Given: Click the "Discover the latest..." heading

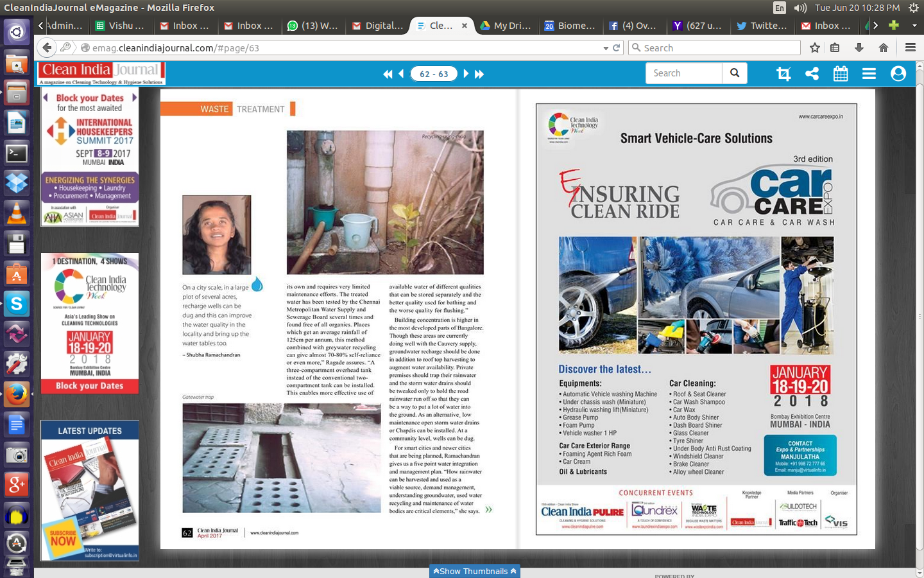Looking at the screenshot, I should point(604,369).
